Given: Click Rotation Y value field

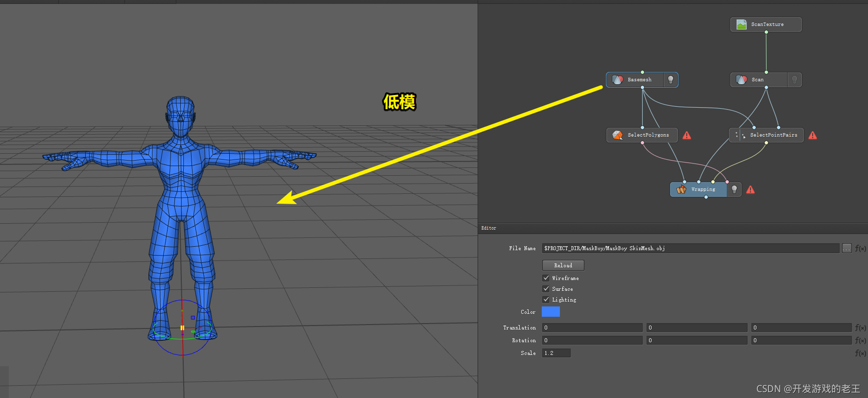Looking at the screenshot, I should 697,340.
